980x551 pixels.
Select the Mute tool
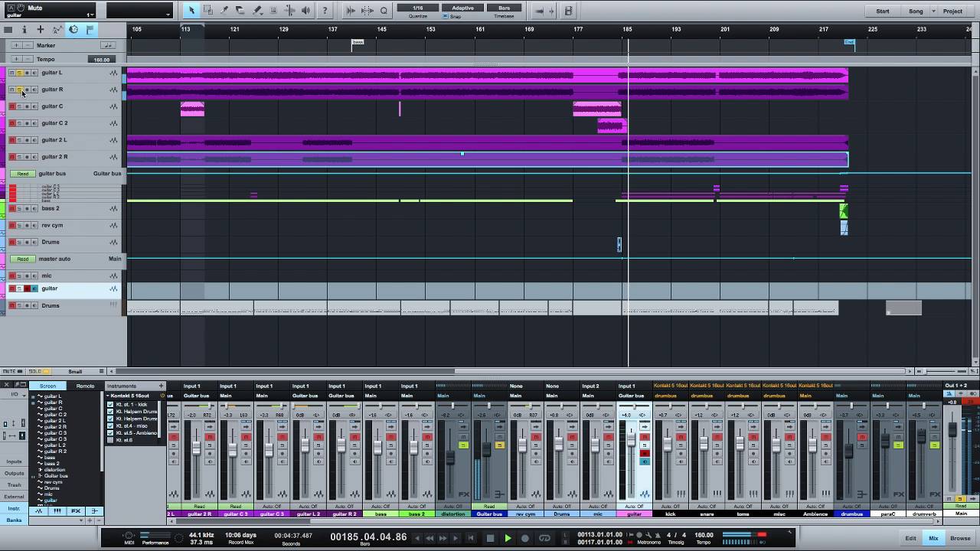273,10
